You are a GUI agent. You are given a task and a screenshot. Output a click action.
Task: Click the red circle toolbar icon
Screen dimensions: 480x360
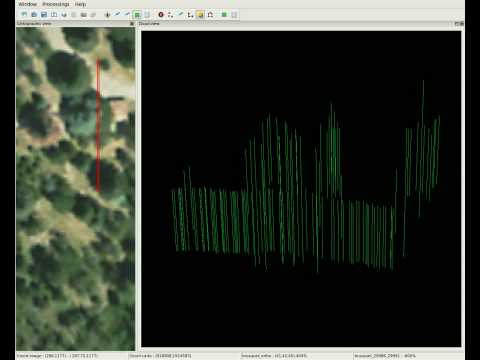click(161, 15)
